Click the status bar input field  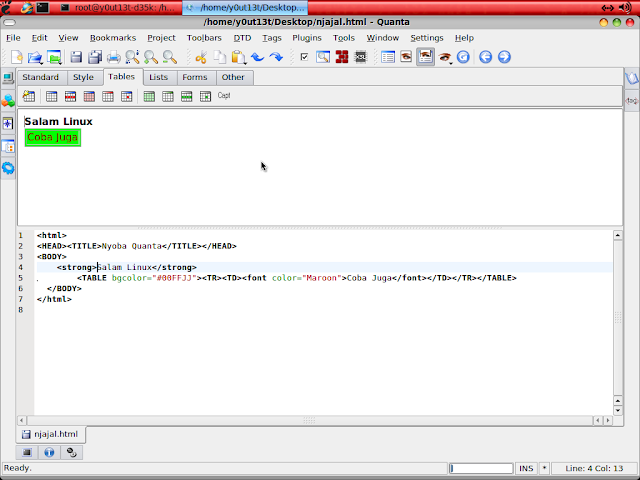[481, 468]
